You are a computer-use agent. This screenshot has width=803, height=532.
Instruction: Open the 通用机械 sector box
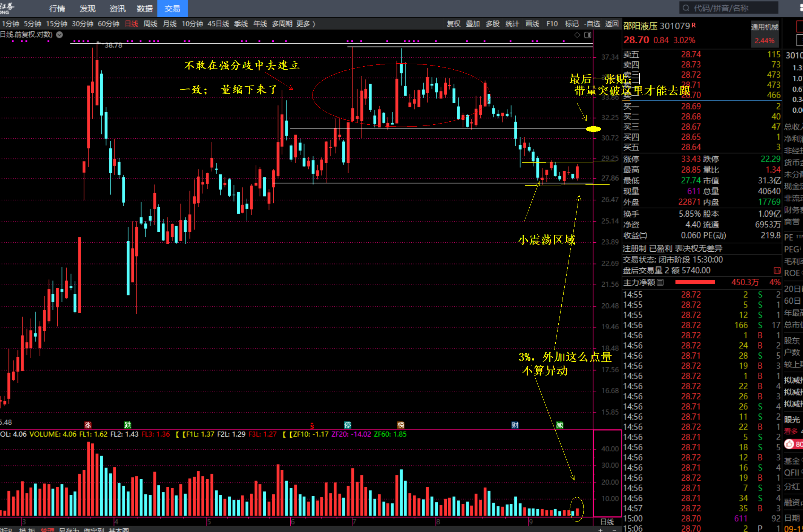click(x=765, y=34)
